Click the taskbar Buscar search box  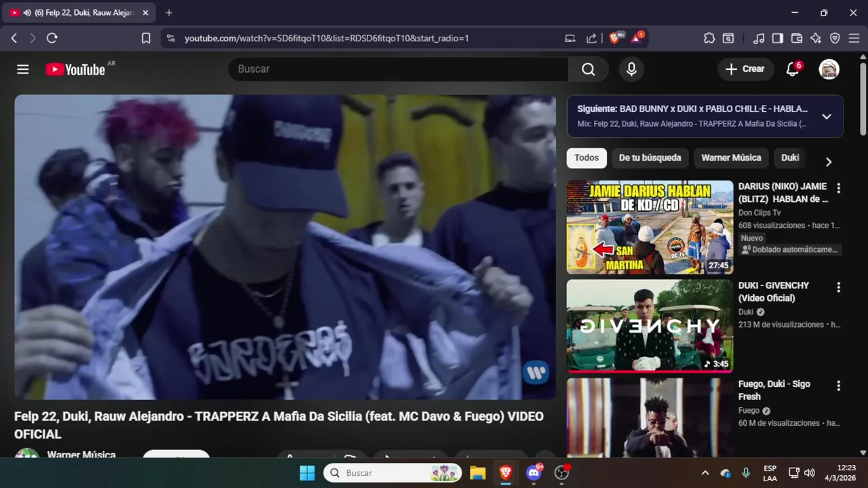pyautogui.click(x=393, y=473)
